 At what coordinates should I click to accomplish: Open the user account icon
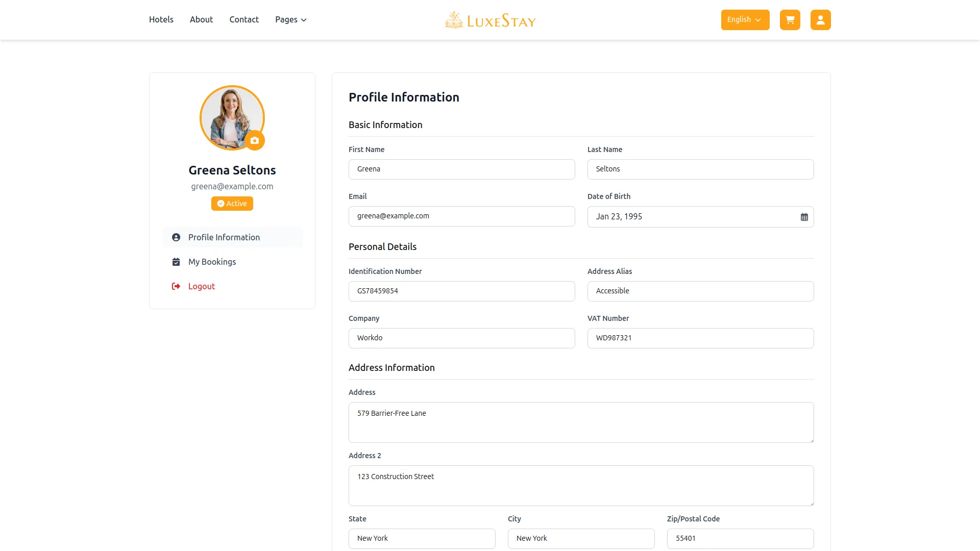pyautogui.click(x=821, y=20)
